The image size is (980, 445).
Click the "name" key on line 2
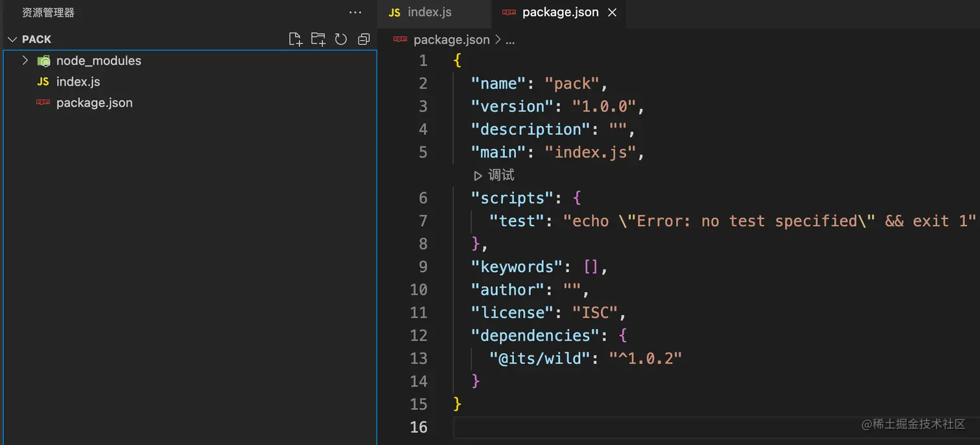(x=498, y=84)
